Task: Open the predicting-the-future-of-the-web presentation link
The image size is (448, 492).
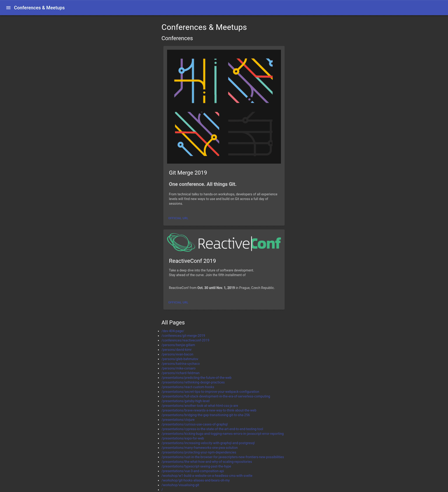Action: pos(196,378)
